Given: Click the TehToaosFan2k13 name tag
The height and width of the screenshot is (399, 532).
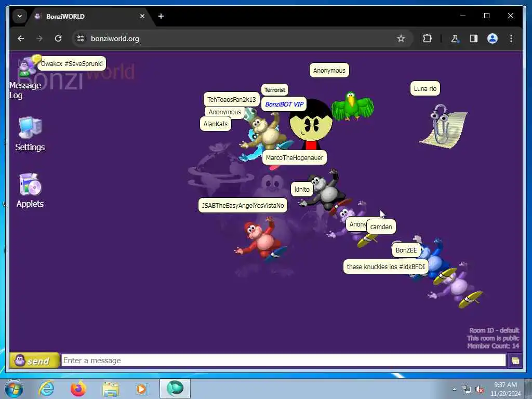Looking at the screenshot, I should coord(231,99).
